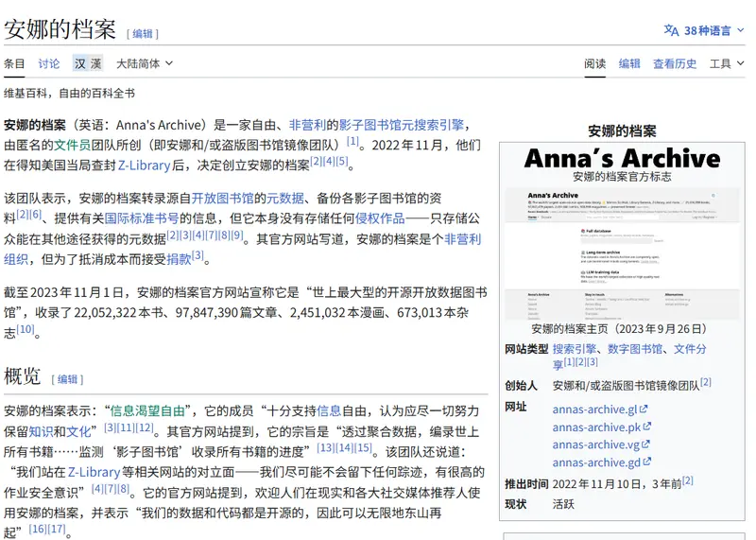Follow the Z-Library link in intro paragraph
The height and width of the screenshot is (540, 756).
coord(145,165)
